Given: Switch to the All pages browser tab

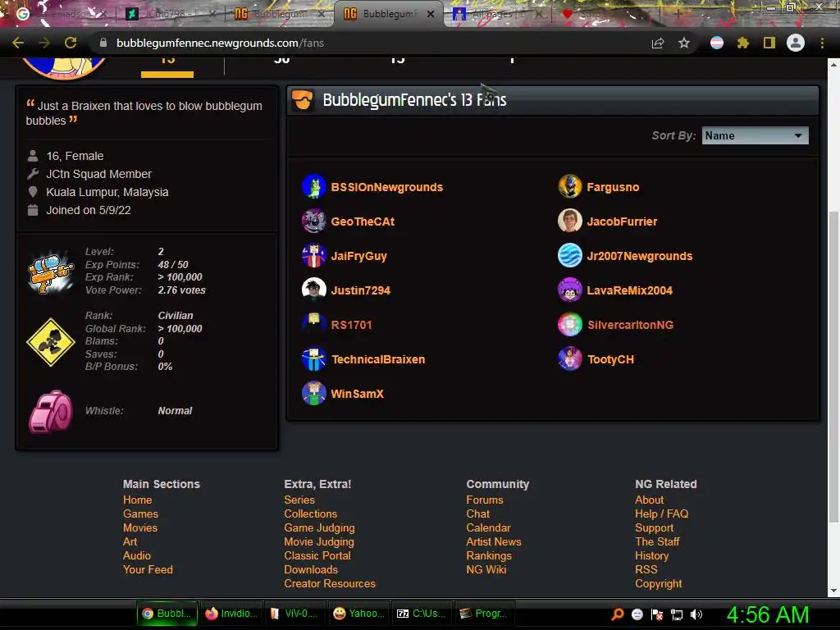Looking at the screenshot, I should click(x=498, y=14).
